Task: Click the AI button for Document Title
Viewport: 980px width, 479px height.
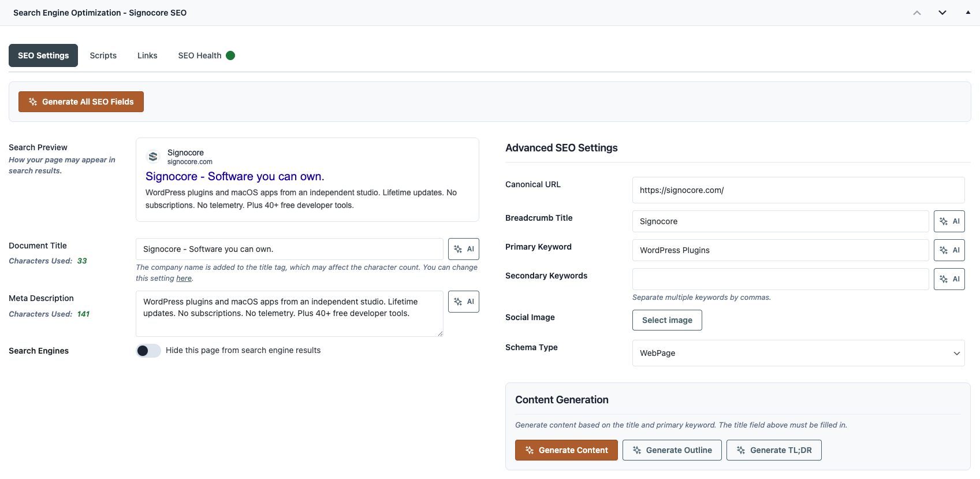Action: click(x=464, y=249)
